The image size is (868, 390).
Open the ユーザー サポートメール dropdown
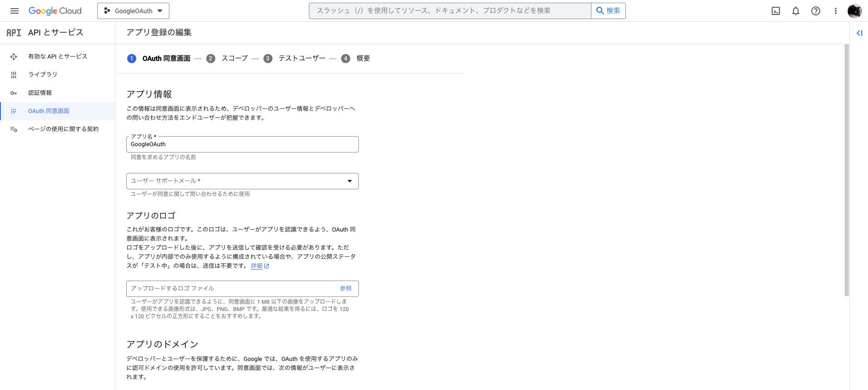tap(243, 181)
